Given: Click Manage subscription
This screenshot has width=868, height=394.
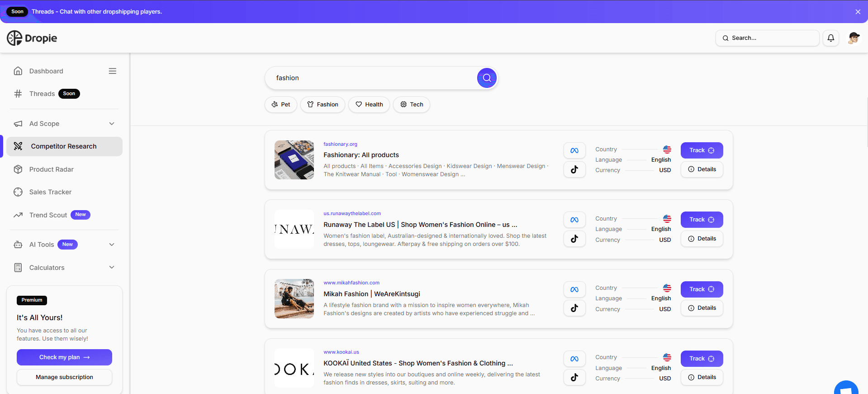Looking at the screenshot, I should coord(64,377).
